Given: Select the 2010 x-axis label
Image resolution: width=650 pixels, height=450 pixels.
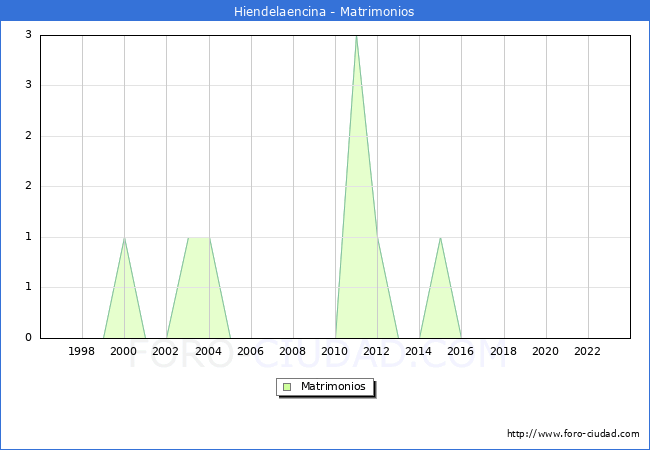Looking at the screenshot, I should coord(335,351).
